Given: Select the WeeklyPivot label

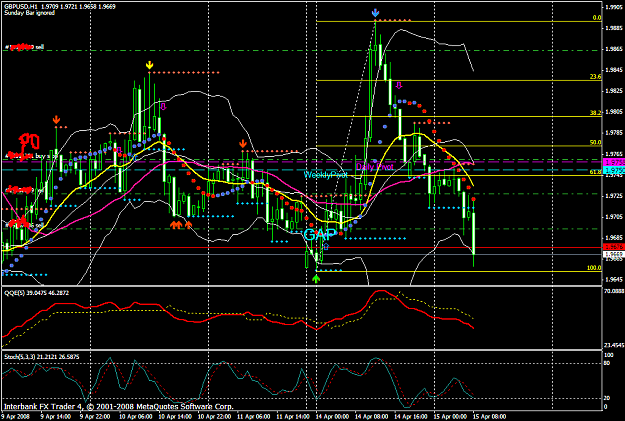Looking at the screenshot, I should 326,175.
